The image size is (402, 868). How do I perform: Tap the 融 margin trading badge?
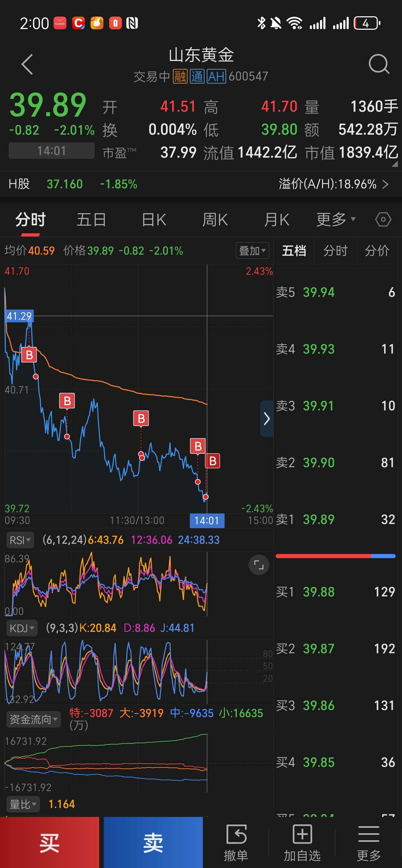point(180,77)
